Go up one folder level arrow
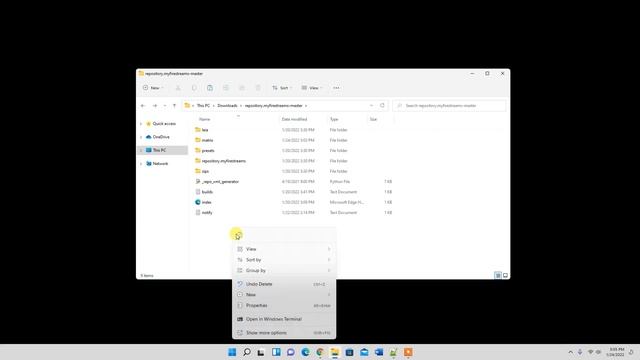This screenshot has height=360, width=640. point(174,106)
